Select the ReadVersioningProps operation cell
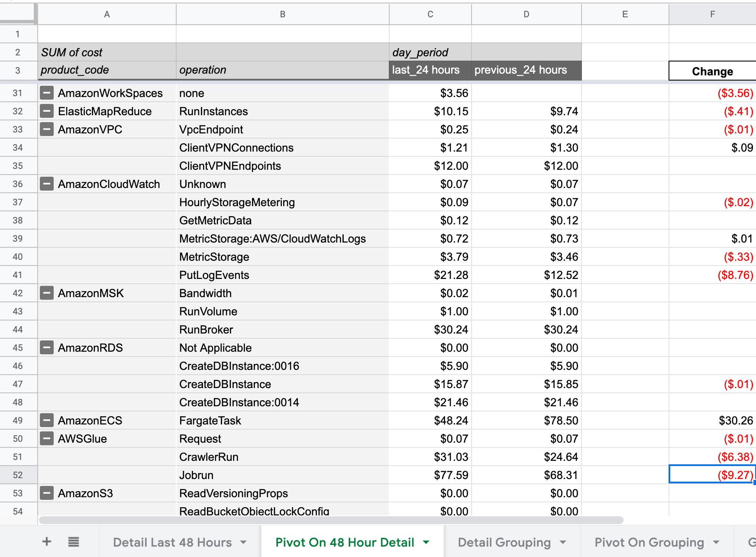 pos(282,493)
